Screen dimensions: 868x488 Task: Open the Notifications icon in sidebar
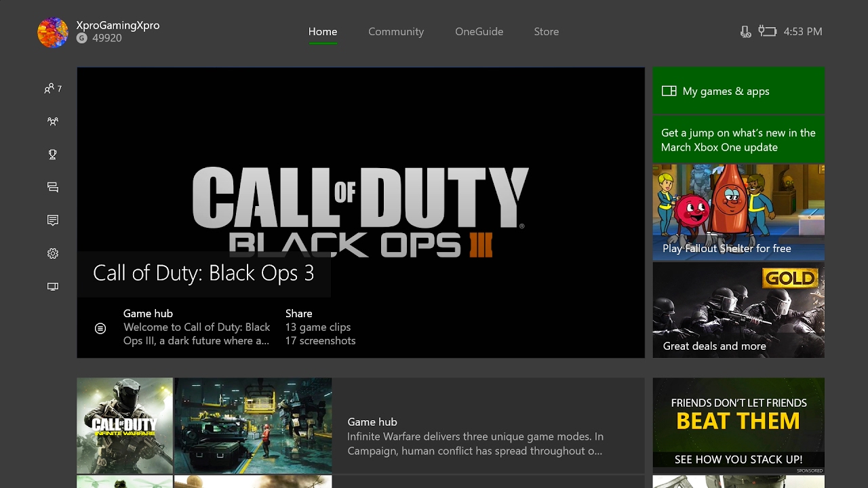53,220
